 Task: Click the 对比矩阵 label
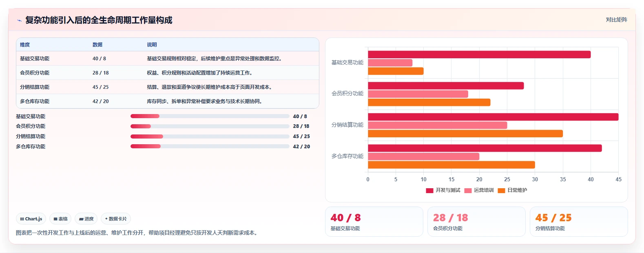(616, 20)
